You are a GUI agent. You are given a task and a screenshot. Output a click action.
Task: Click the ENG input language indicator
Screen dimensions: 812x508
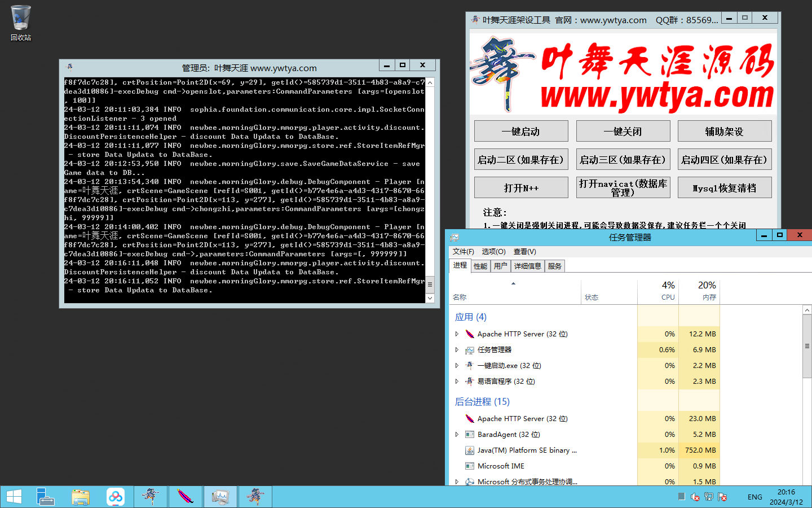(755, 497)
